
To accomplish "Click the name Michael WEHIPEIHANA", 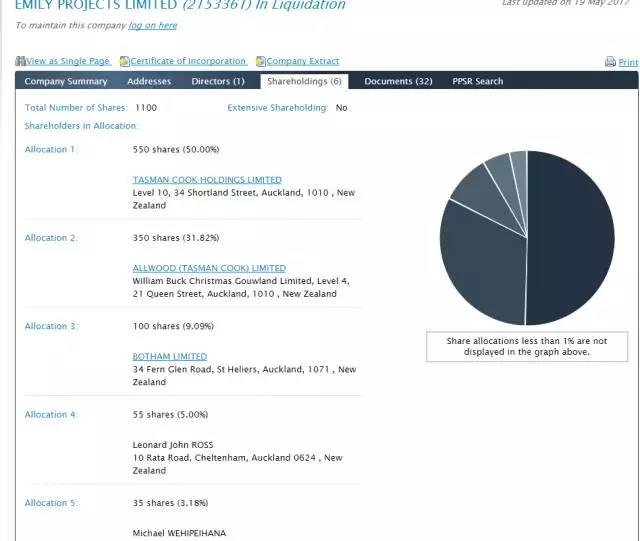I will tap(179, 533).
